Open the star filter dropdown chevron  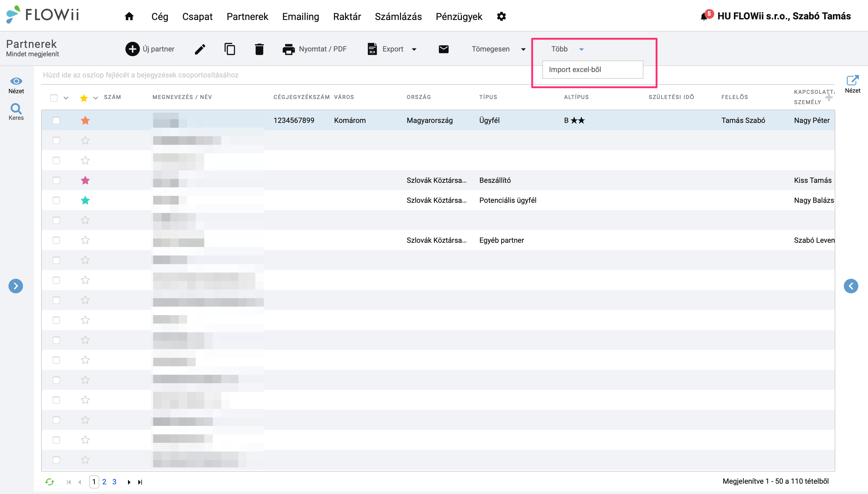[96, 98]
